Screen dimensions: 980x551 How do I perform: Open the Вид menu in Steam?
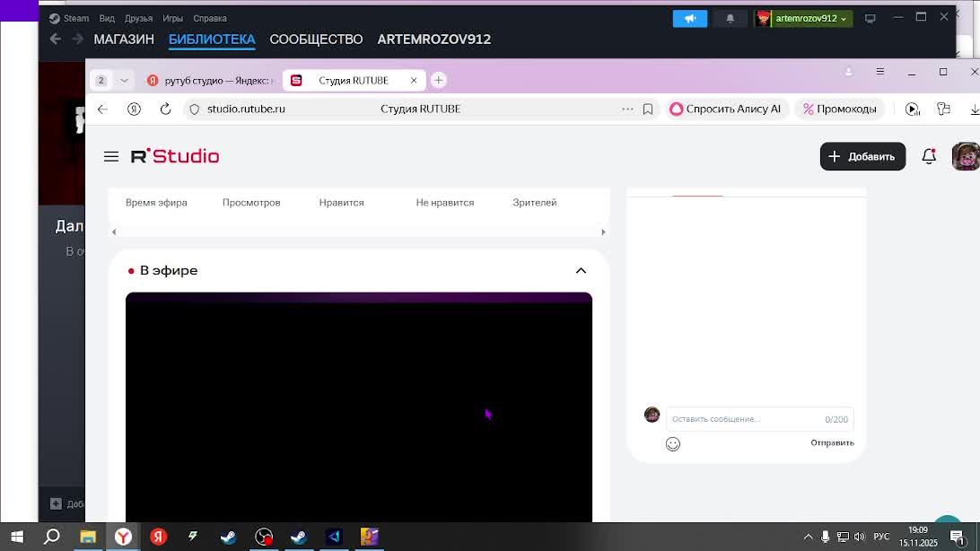[x=107, y=18]
